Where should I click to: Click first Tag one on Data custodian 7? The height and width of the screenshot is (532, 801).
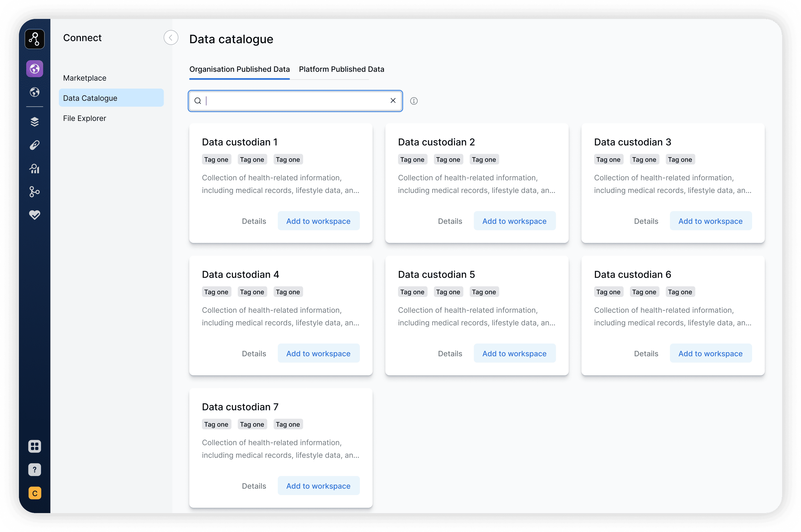click(216, 424)
